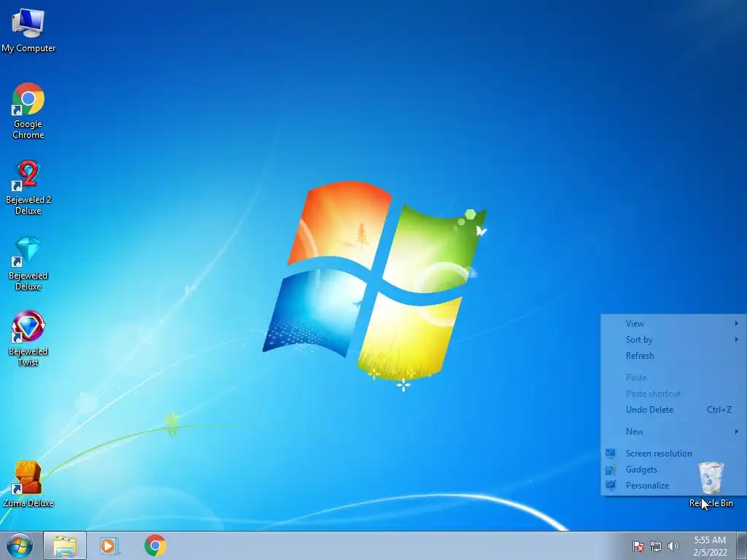Viewport: 747px width, 560px height.
Task: Click the Personalize menu icon
Action: (611, 485)
